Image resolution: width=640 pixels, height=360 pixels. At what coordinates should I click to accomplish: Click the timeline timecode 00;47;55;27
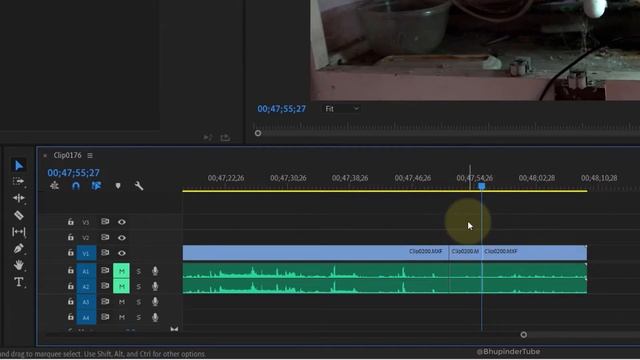[73, 173]
